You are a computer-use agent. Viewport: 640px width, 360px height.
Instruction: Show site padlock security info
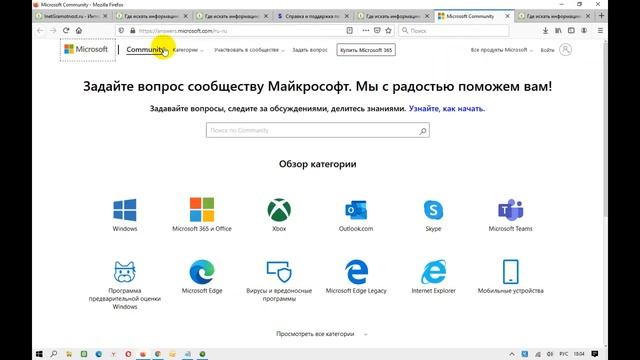pos(133,31)
